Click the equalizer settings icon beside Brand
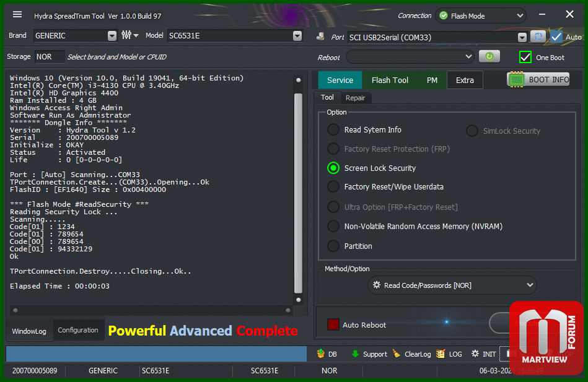 (126, 36)
